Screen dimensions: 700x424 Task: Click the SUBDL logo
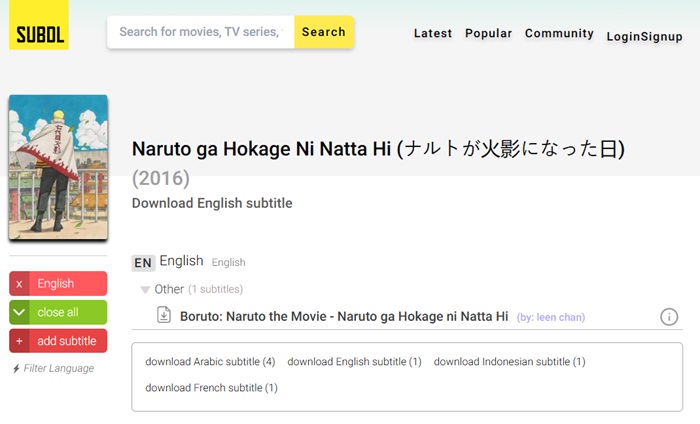click(39, 25)
